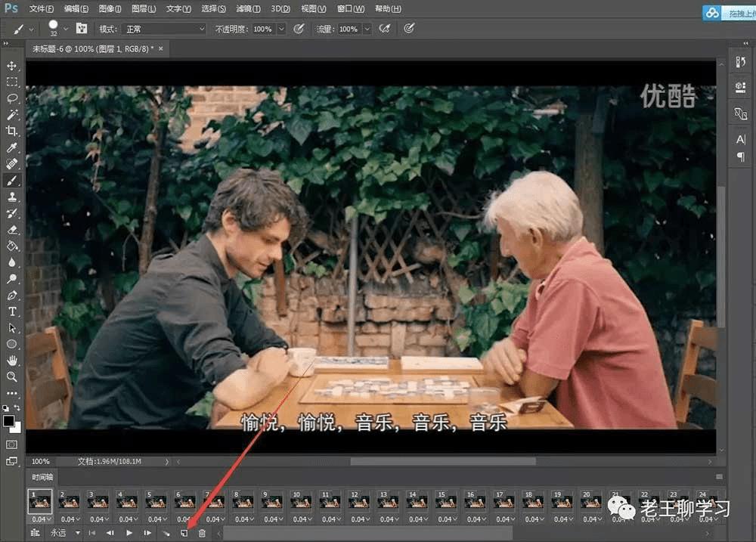This screenshot has height=542, width=756.
Task: Expand the opacity slider dropdown
Action: tap(281, 29)
